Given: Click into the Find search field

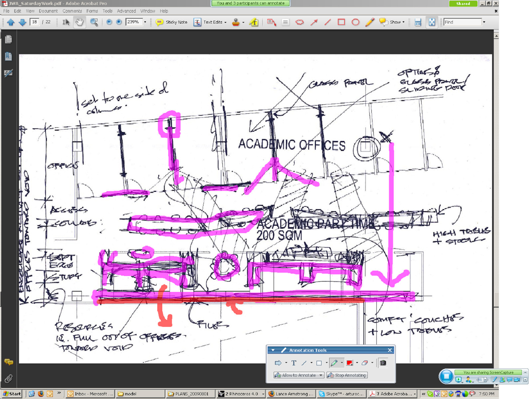Looking at the screenshot, I should [463, 22].
